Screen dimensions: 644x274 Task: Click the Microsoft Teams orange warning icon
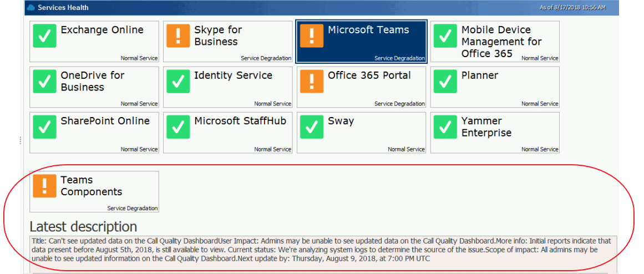click(x=312, y=35)
